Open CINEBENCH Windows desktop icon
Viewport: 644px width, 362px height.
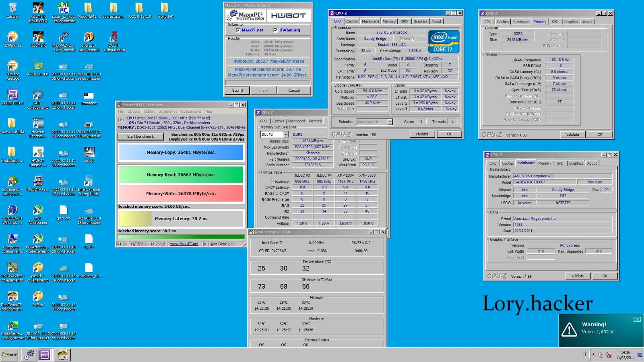12,214
